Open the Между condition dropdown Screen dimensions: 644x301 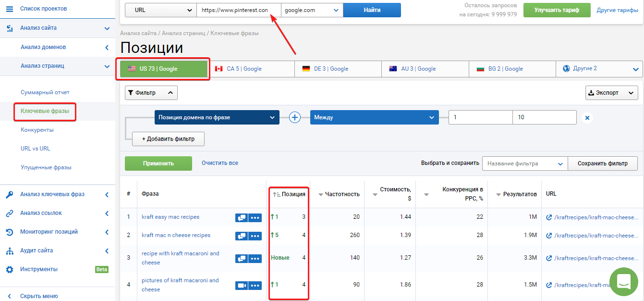pos(375,117)
